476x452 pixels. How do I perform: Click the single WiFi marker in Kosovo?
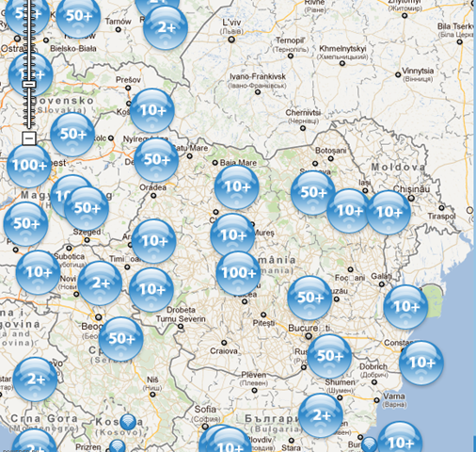tap(128, 422)
